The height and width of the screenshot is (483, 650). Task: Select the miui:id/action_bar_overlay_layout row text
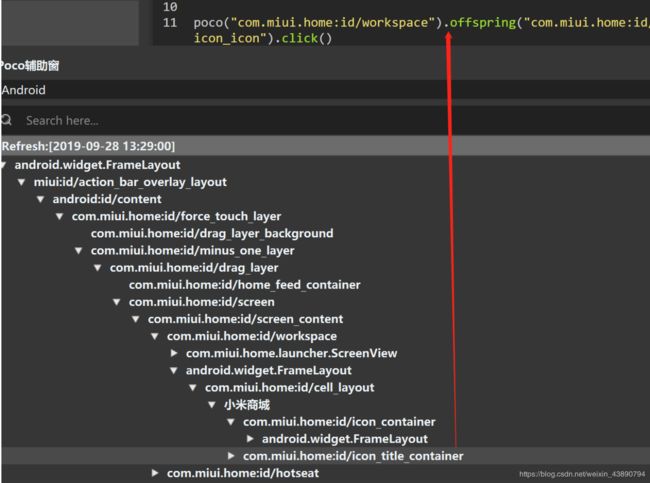point(130,182)
